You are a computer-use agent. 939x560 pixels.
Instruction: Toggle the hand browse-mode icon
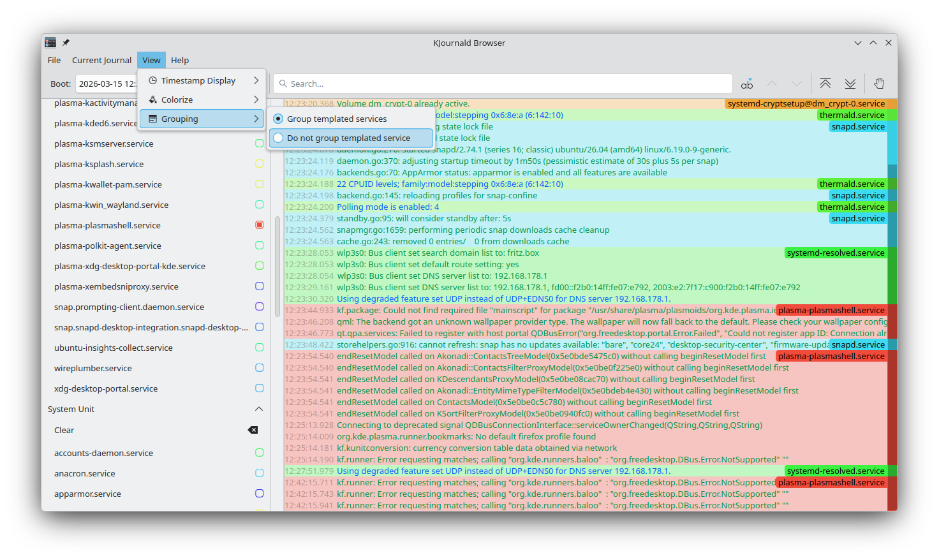tap(879, 84)
